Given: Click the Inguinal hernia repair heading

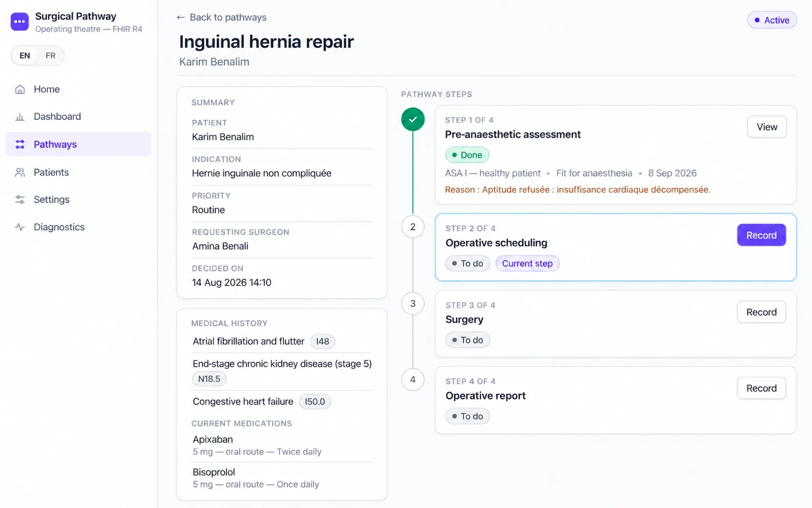Looking at the screenshot, I should tap(266, 41).
